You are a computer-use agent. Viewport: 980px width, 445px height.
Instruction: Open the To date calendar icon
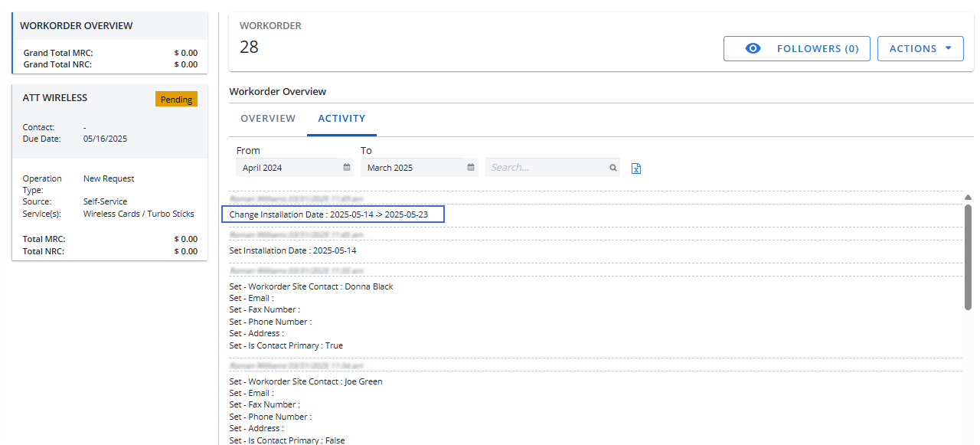[x=472, y=168]
